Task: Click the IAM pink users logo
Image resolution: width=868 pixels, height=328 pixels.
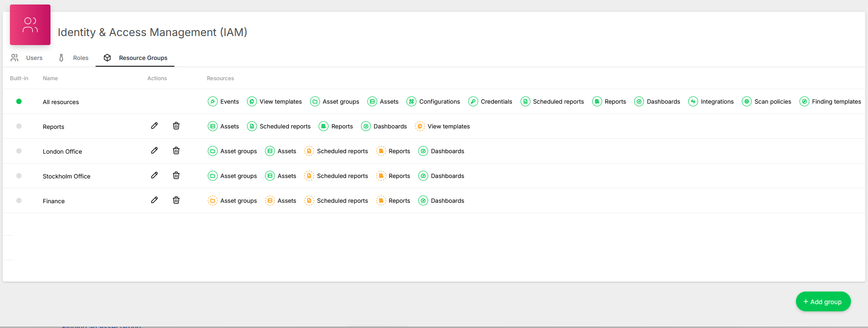Action: 30,25
